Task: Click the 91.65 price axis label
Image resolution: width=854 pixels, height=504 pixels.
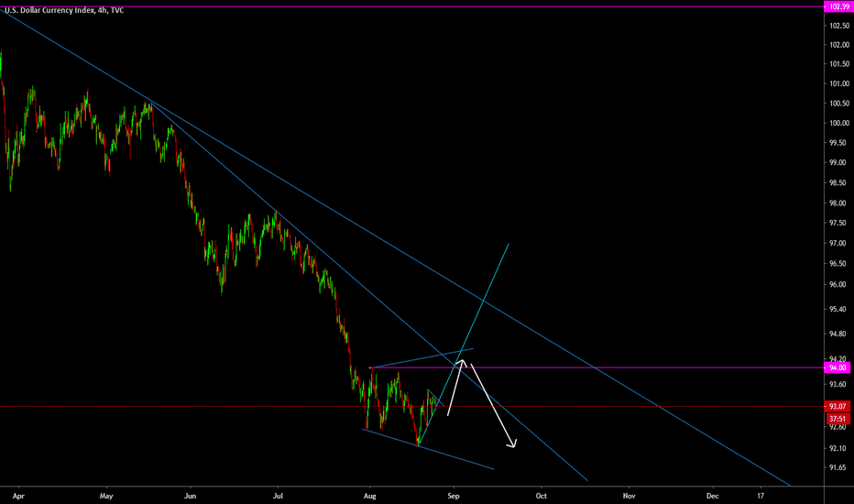Action: pos(838,467)
